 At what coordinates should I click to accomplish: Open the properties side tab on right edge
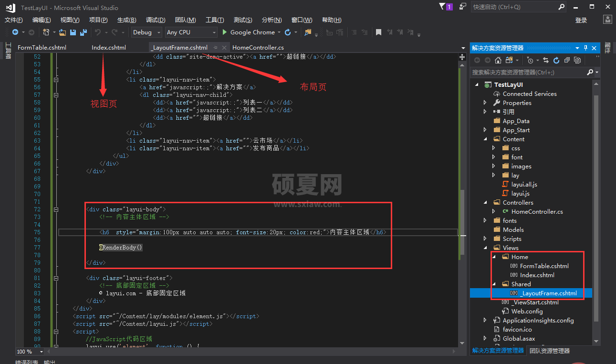[x=607, y=47]
